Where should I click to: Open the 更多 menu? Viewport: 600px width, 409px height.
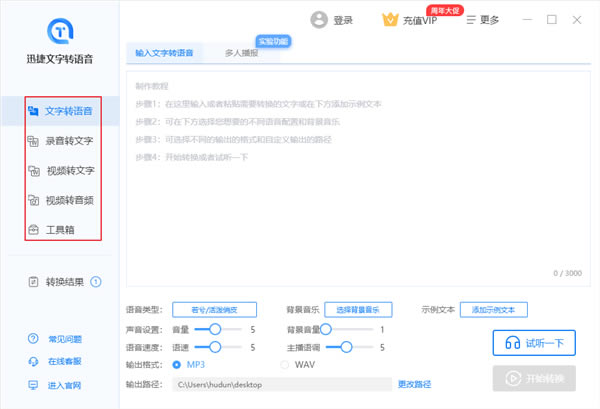click(489, 20)
